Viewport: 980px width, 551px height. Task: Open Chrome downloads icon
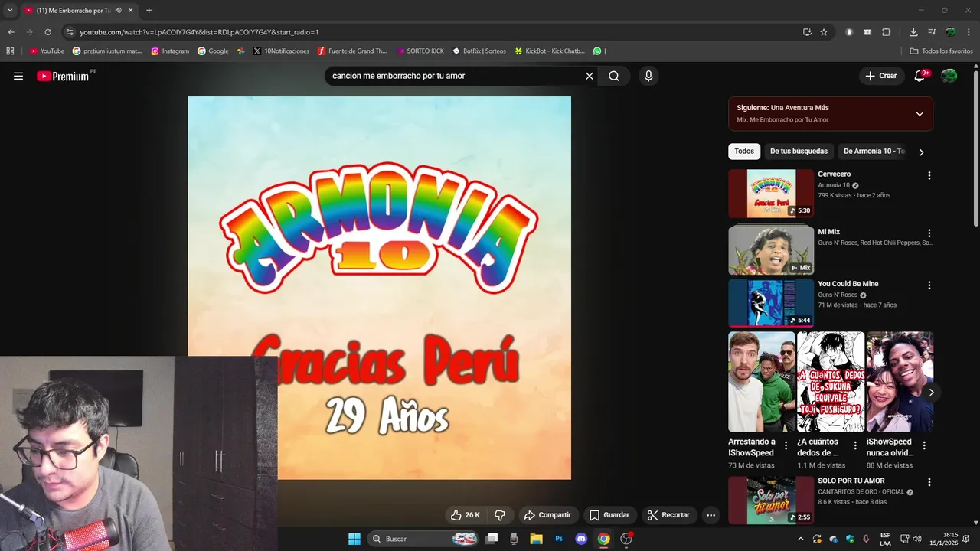coord(913,32)
